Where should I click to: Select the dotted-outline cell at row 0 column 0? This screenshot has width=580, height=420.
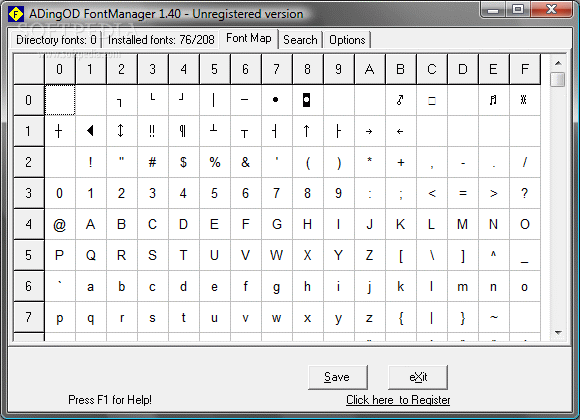coord(60,100)
